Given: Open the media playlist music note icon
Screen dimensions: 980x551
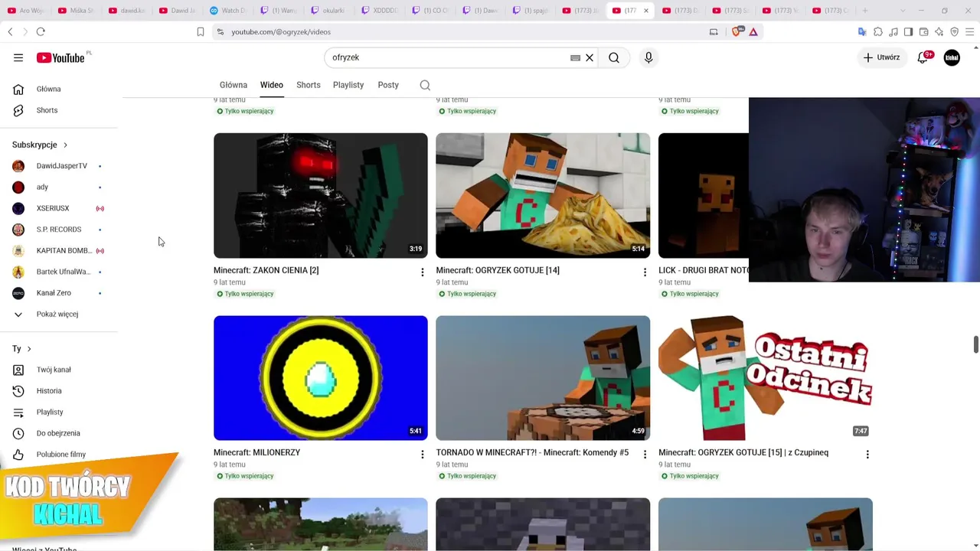Looking at the screenshot, I should tap(893, 31).
